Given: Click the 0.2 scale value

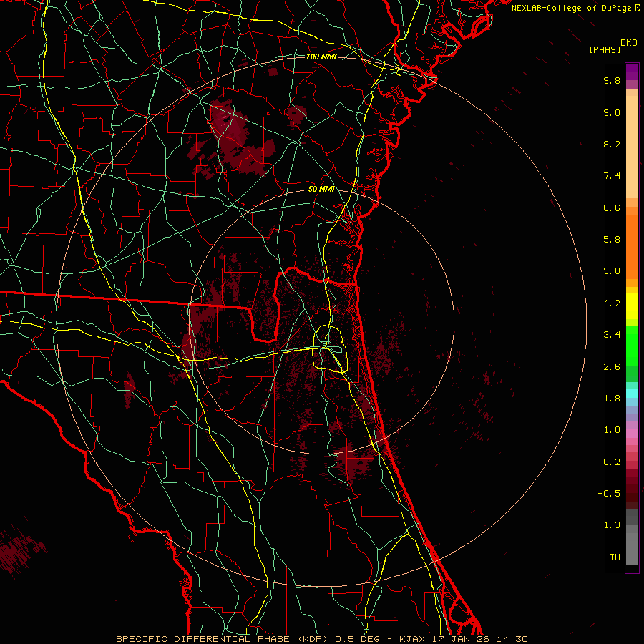Looking at the screenshot, I should tap(612, 462).
